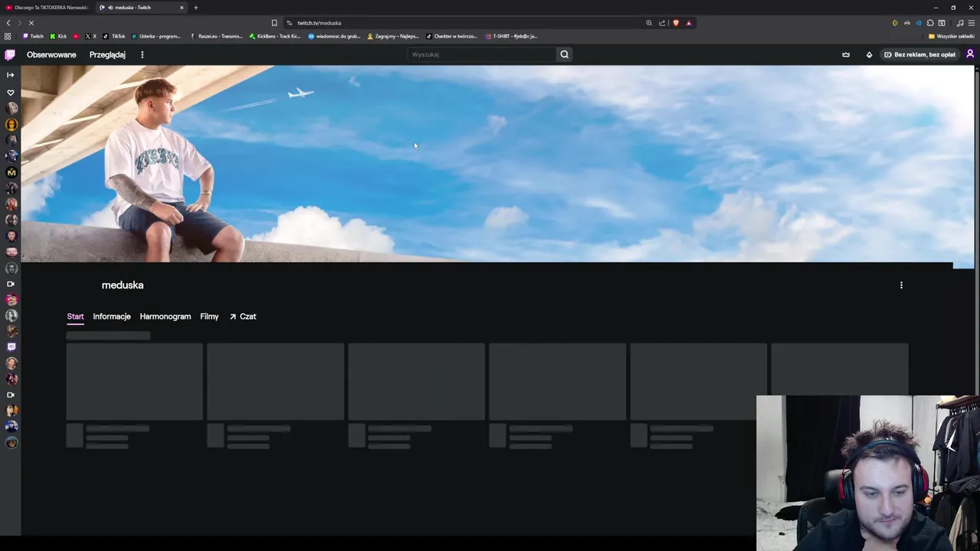Go back with browser back arrow
This screenshot has width=980, height=551.
tap(8, 23)
